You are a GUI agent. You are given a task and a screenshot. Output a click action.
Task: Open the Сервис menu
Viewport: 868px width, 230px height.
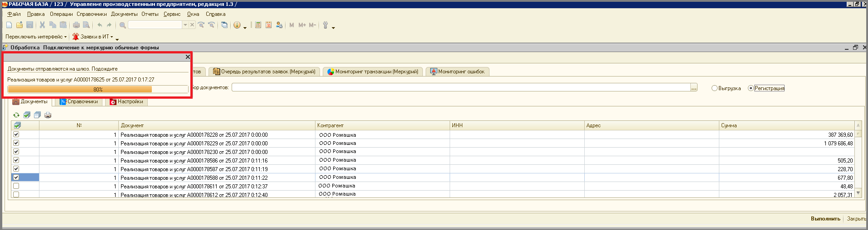point(172,14)
